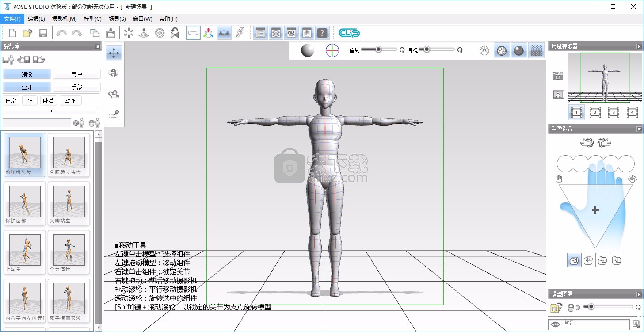Switch to the 用户 pose list

(x=76, y=74)
